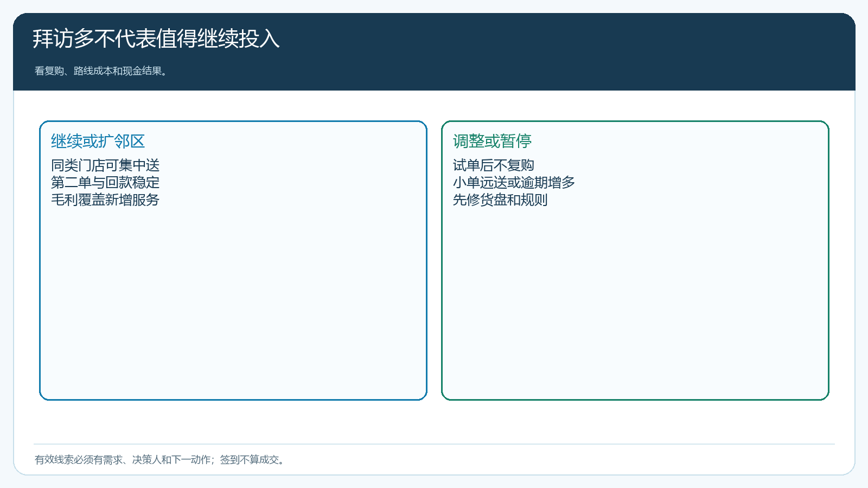Click the line 同类门店可集中送
Viewport: 868px width, 488px height.
(x=105, y=165)
